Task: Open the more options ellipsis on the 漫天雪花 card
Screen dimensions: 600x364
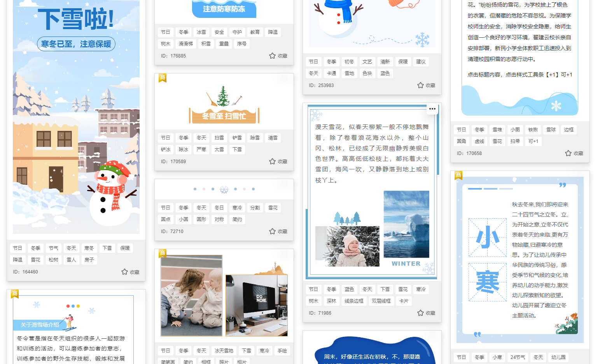Action: coord(432,109)
